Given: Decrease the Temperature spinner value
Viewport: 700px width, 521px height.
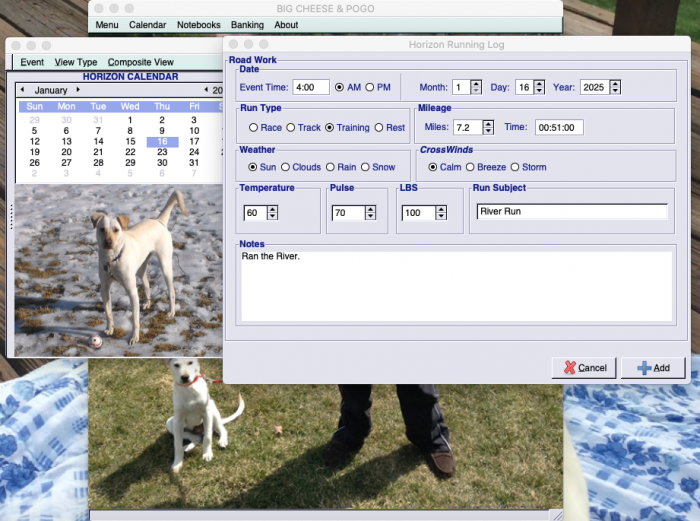Looking at the screenshot, I should tap(272, 217).
